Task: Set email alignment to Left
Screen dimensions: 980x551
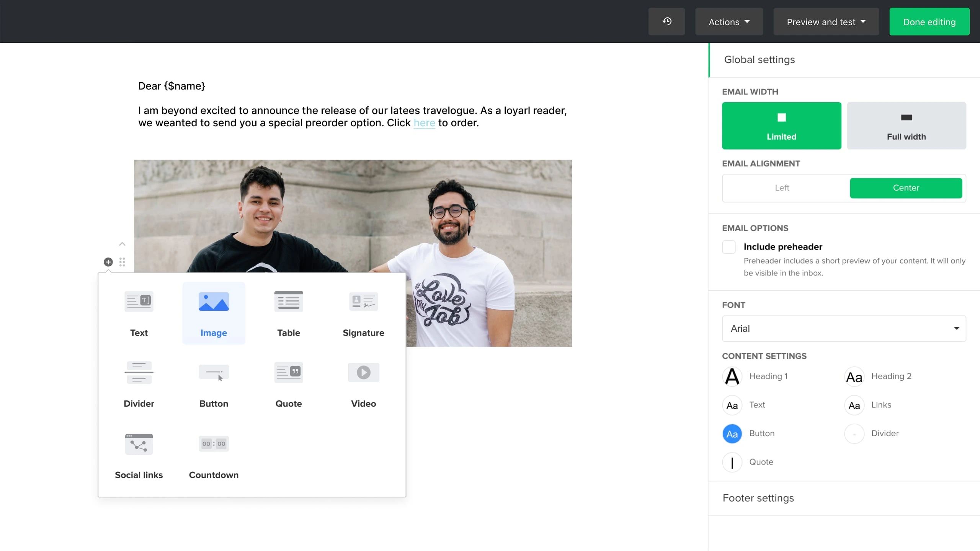Action: (782, 188)
